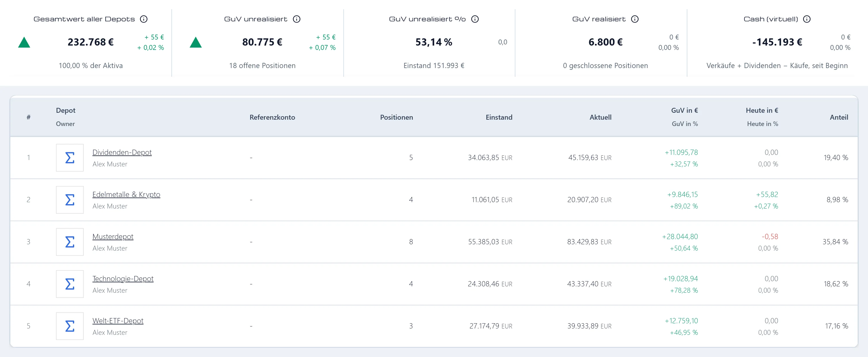
Task: Sort by Aktuell column header
Action: click(601, 117)
